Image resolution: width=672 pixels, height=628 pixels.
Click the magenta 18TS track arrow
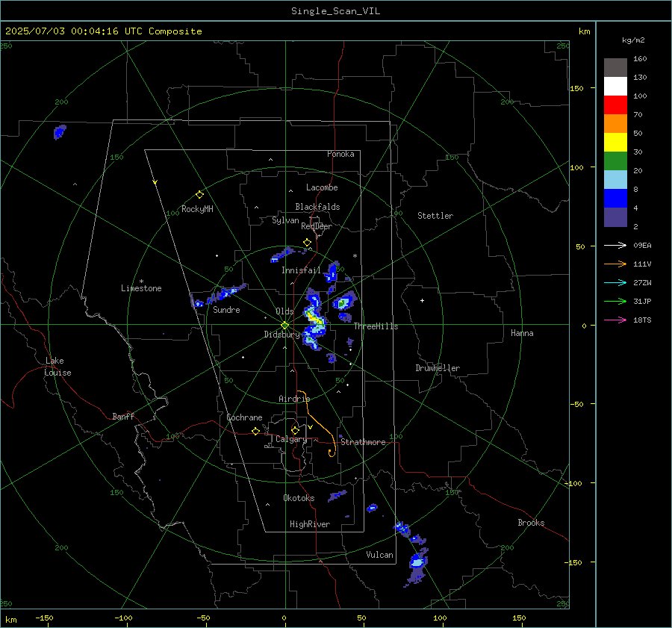click(x=615, y=320)
